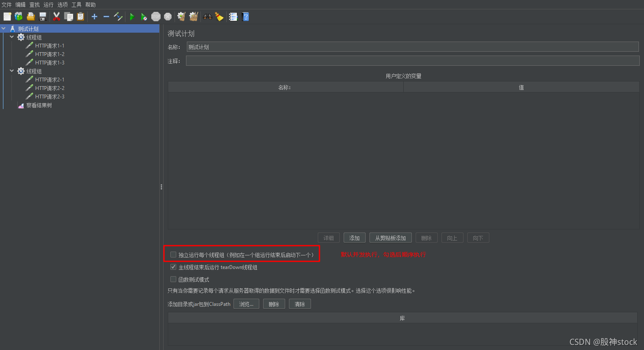This screenshot has height=350, width=644.
Task: Open the 帮助 menu
Action: pyautogui.click(x=91, y=5)
